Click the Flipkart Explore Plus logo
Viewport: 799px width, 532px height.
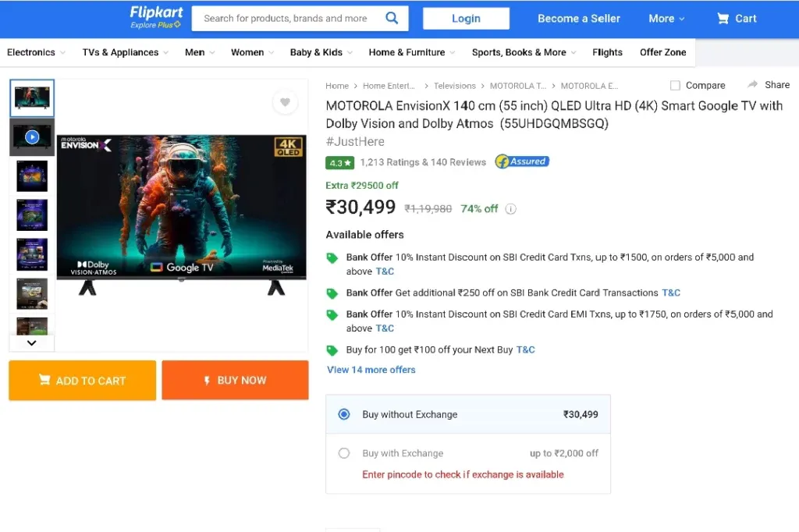[x=156, y=17]
